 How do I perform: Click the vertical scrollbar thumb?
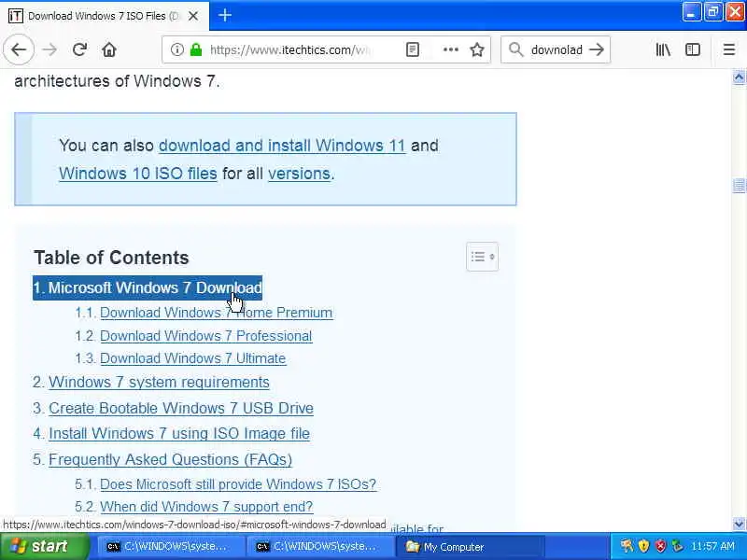(739, 186)
